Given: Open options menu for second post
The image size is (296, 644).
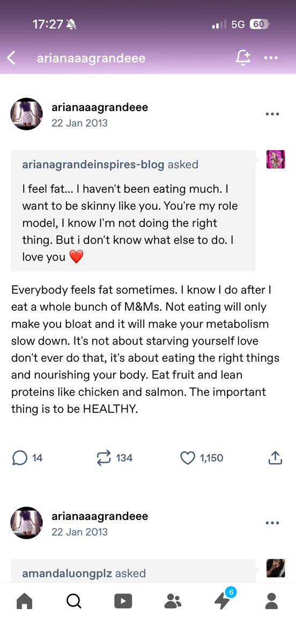Looking at the screenshot, I should (272, 523).
